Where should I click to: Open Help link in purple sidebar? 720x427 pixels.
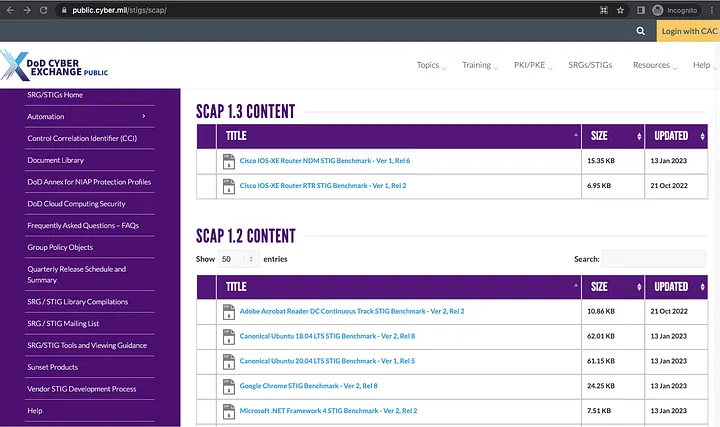click(35, 410)
